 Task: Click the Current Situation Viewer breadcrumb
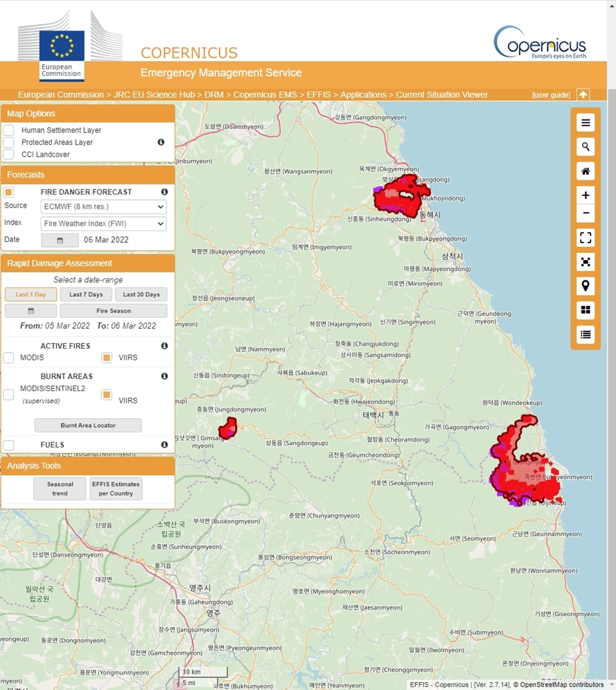tap(442, 94)
